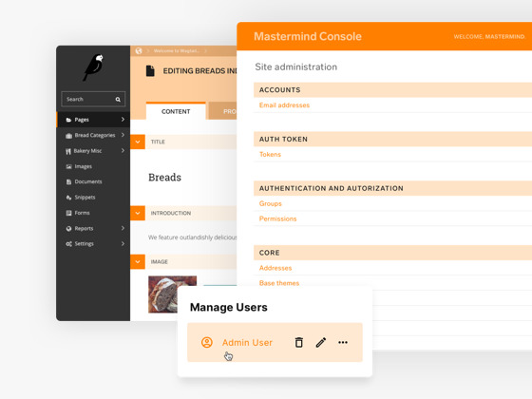This screenshot has width=532, height=399.
Task: Collapse the TITLE section
Action: (138, 142)
